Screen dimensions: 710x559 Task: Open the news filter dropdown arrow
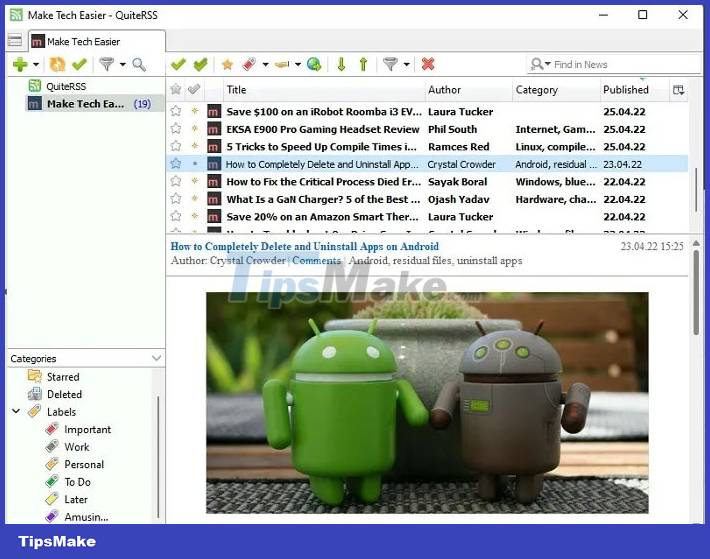(407, 65)
